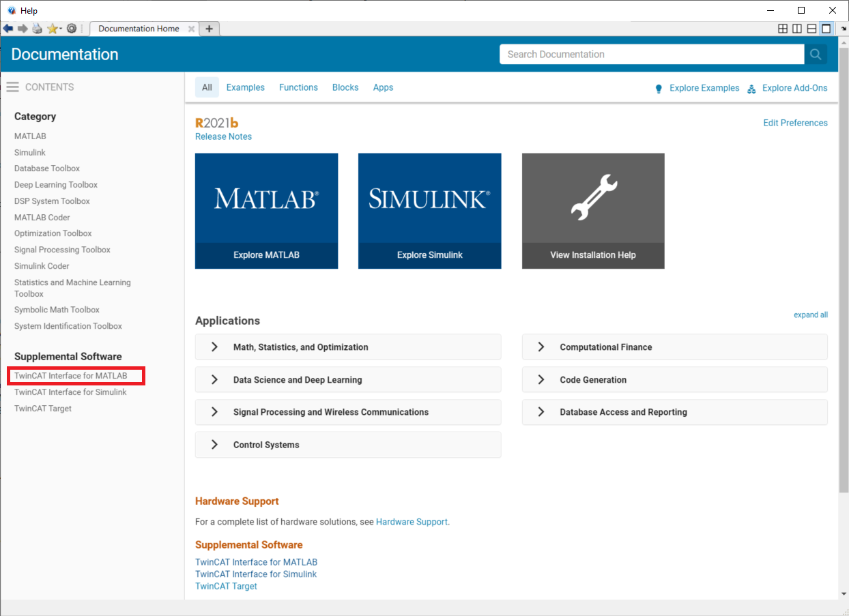This screenshot has width=849, height=616.
Task: Click the Help window title icon
Action: click(11, 10)
